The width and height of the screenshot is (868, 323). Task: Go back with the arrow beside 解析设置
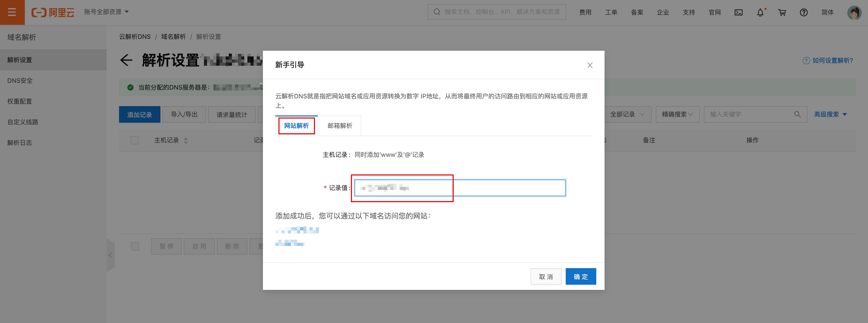pyautogui.click(x=126, y=60)
